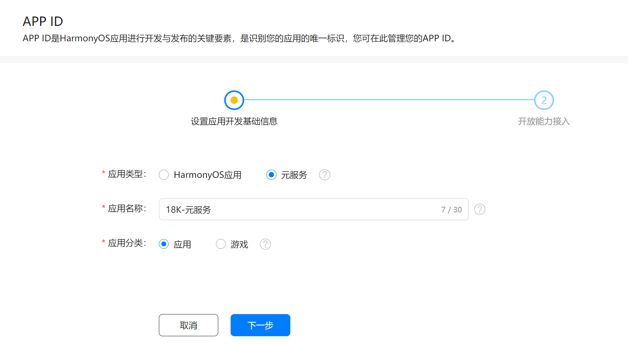Show help tooltip beside 游戏 option
This screenshot has height=364, width=628.
pyautogui.click(x=265, y=244)
